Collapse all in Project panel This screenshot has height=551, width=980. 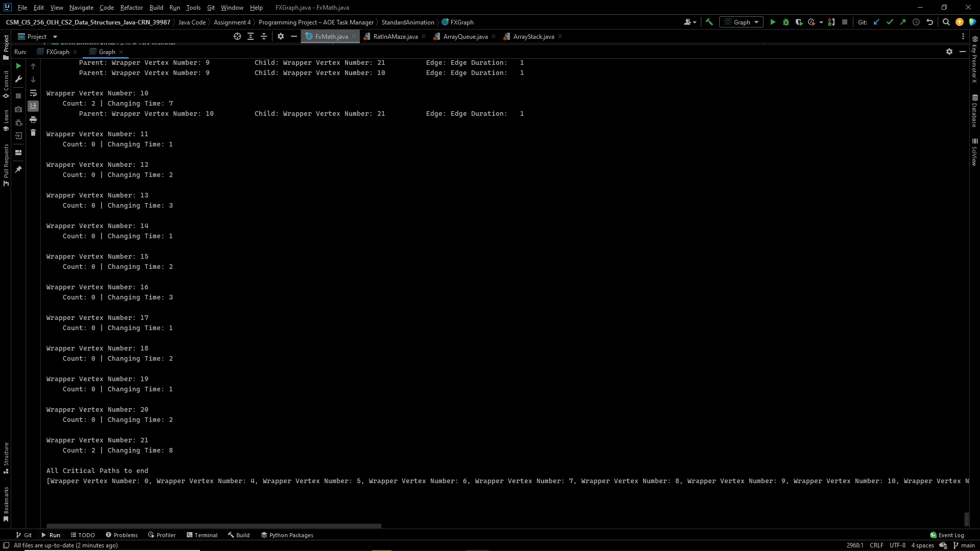click(x=264, y=36)
